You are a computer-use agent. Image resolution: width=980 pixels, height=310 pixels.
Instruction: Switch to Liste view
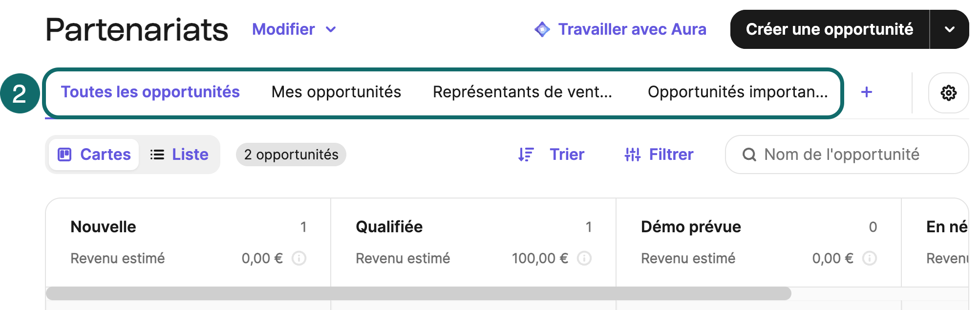click(x=179, y=155)
